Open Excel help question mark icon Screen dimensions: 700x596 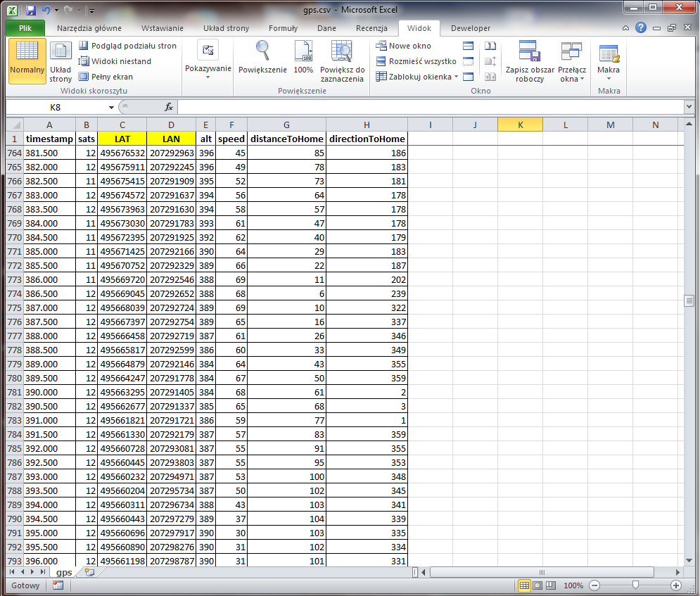[640, 28]
